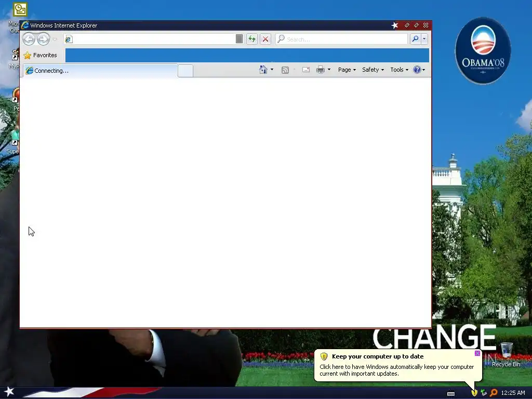Close the update notification balloon

pos(477,353)
